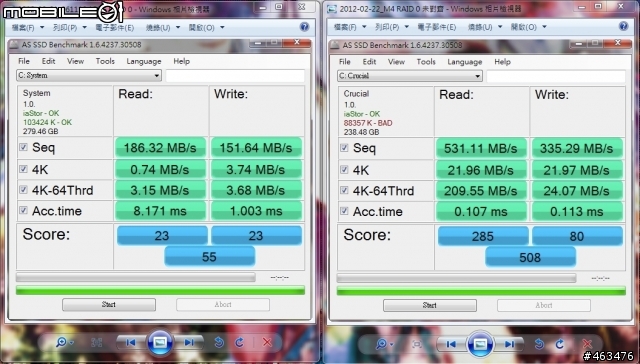Image resolution: width=640 pixels, height=364 pixels.
Task: Click empty text field beside C: Crucial
Action: [x=556, y=76]
